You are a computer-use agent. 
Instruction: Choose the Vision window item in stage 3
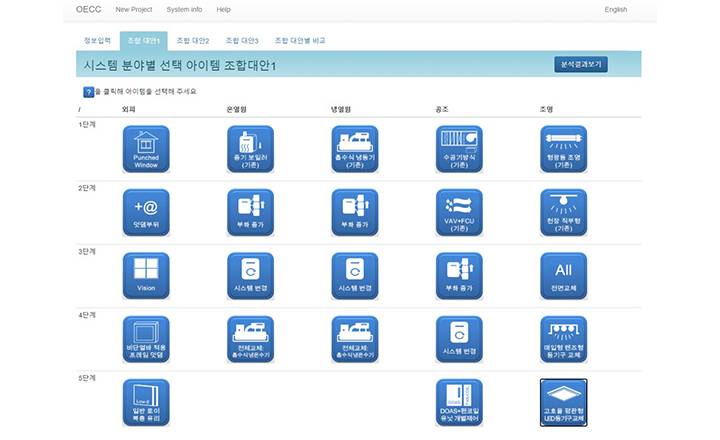tap(146, 276)
